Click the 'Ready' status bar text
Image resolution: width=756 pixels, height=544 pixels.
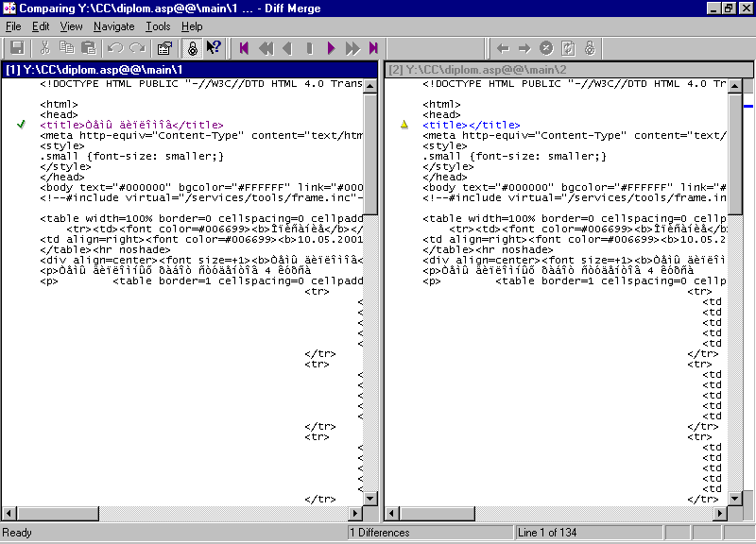pos(17,533)
